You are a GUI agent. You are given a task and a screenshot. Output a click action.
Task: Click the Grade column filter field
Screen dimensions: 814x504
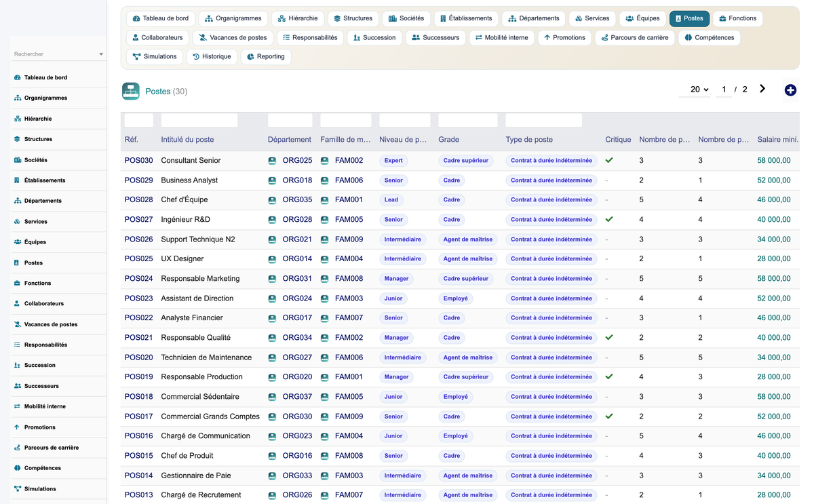point(468,120)
